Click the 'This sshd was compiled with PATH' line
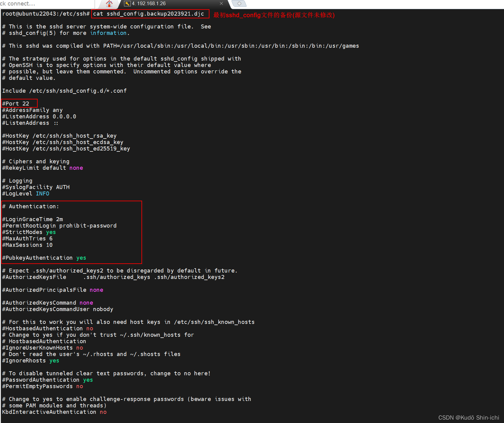The height and width of the screenshot is (423, 504). coord(181,46)
